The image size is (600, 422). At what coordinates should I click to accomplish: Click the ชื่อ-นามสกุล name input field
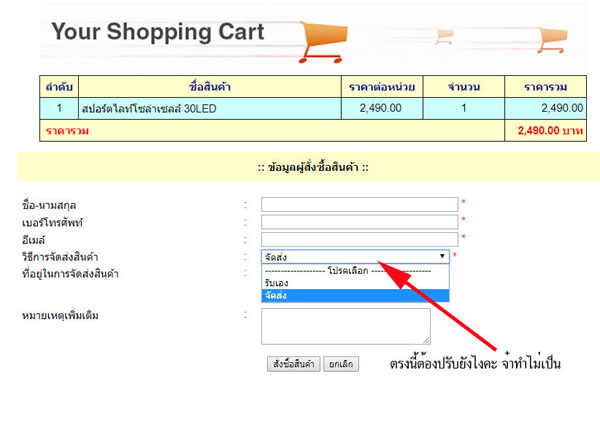tap(359, 204)
